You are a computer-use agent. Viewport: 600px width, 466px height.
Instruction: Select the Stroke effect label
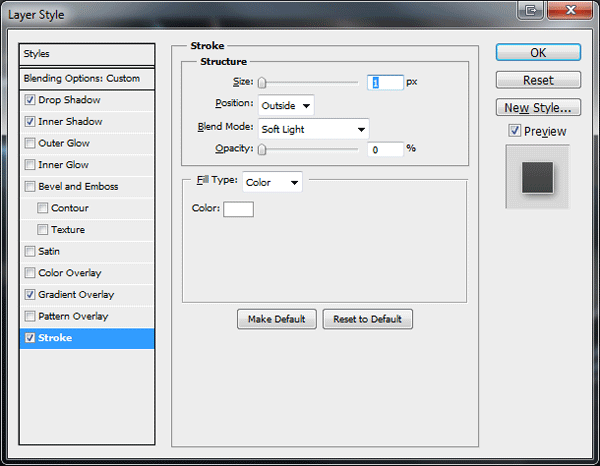click(x=55, y=338)
